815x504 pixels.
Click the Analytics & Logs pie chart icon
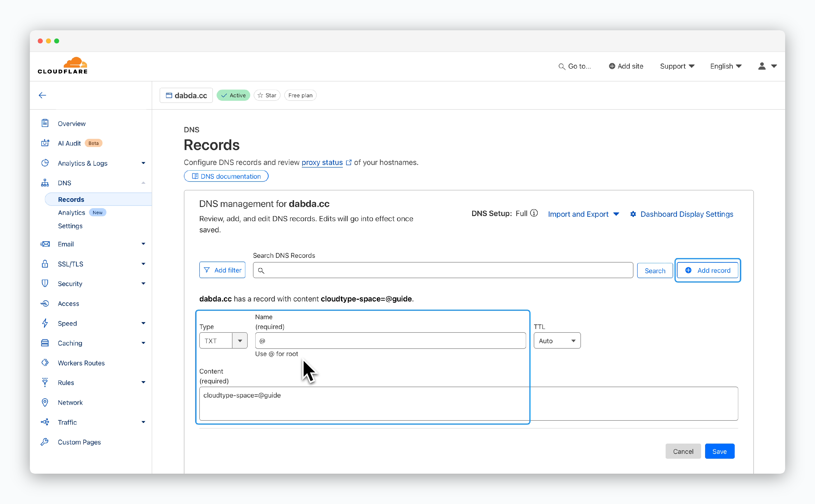[45, 163]
